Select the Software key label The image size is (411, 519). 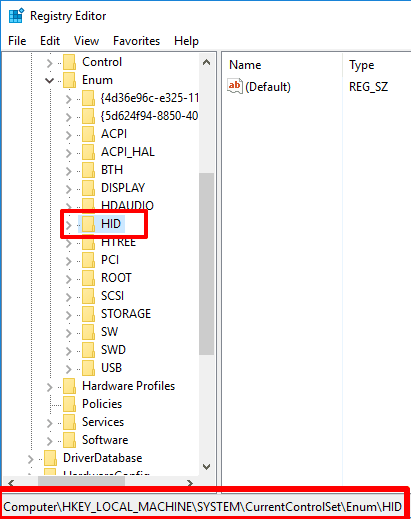105,440
